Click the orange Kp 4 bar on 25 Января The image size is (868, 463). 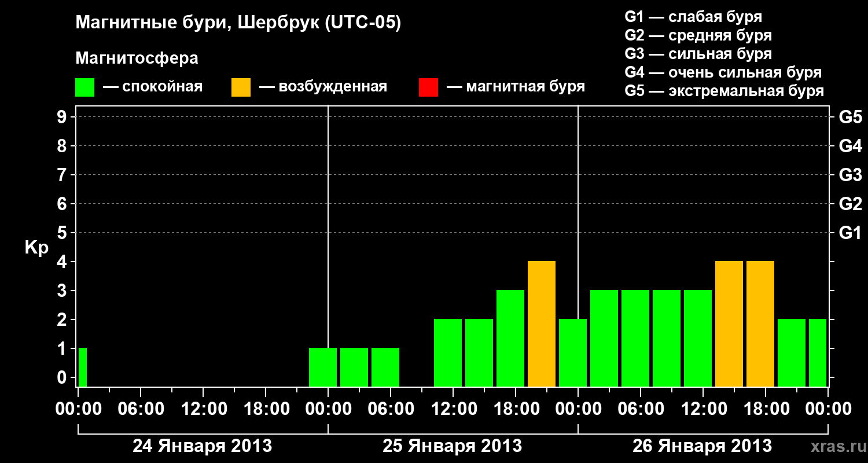click(x=542, y=324)
